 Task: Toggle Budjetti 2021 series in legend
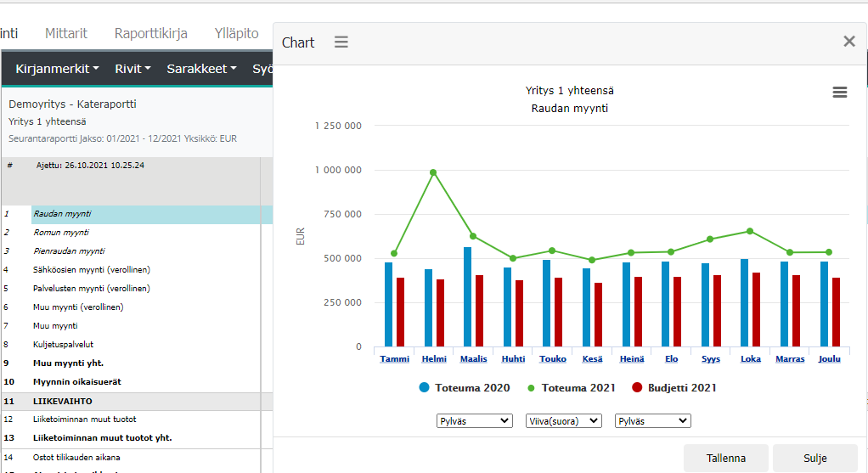674,388
